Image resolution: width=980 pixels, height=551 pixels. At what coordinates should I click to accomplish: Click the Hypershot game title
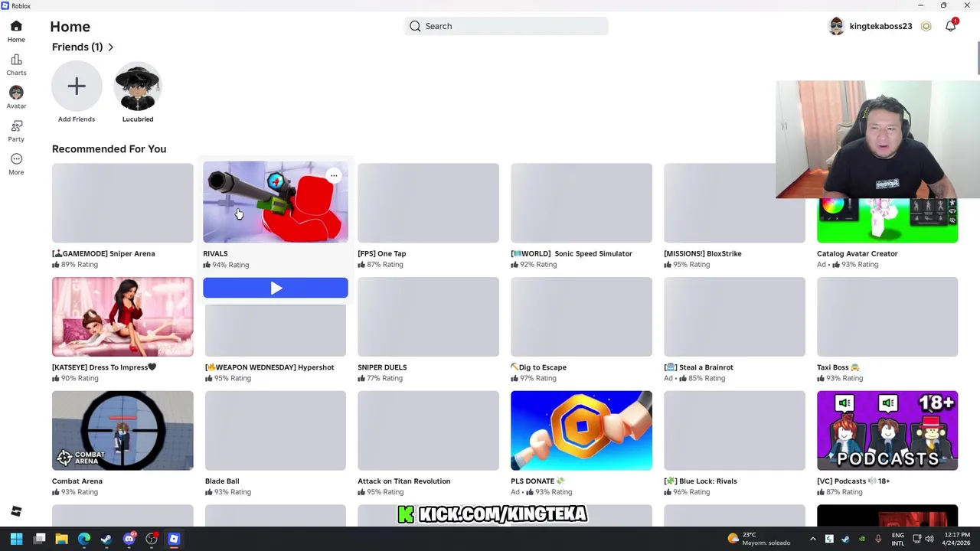click(269, 367)
